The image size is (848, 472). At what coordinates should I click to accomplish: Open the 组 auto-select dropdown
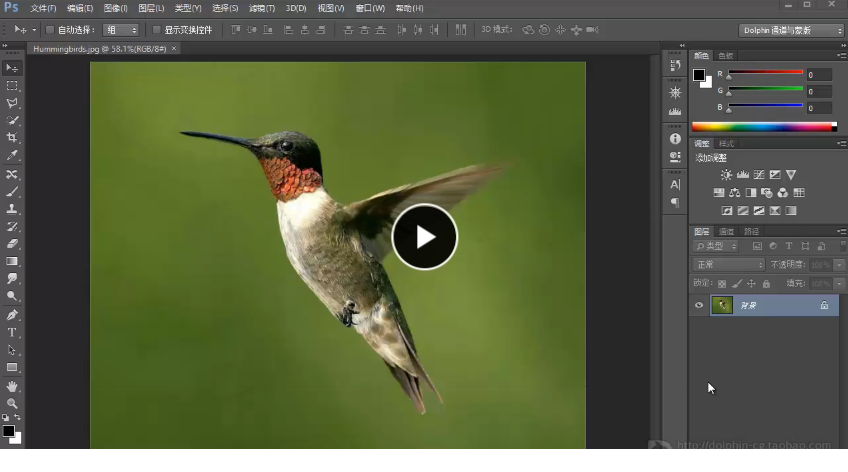pyautogui.click(x=121, y=30)
